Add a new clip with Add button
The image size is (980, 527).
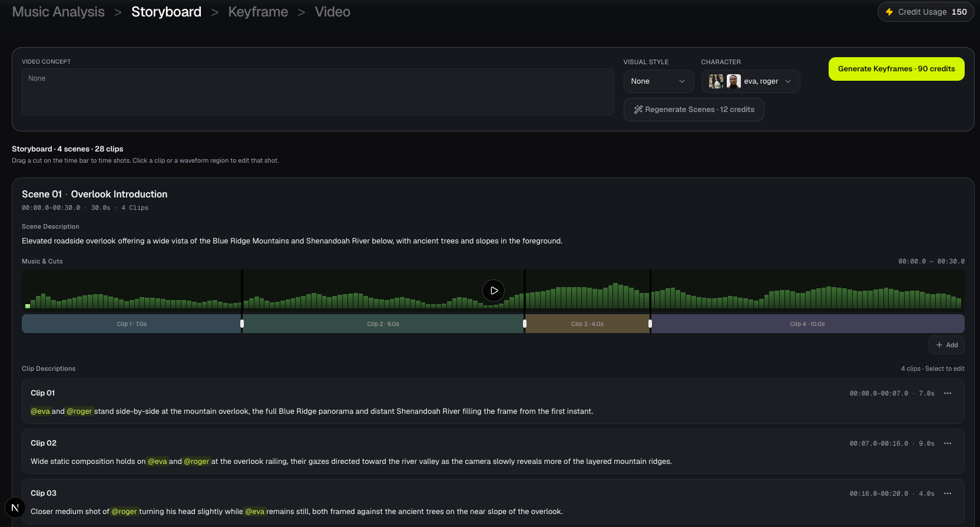(x=946, y=345)
